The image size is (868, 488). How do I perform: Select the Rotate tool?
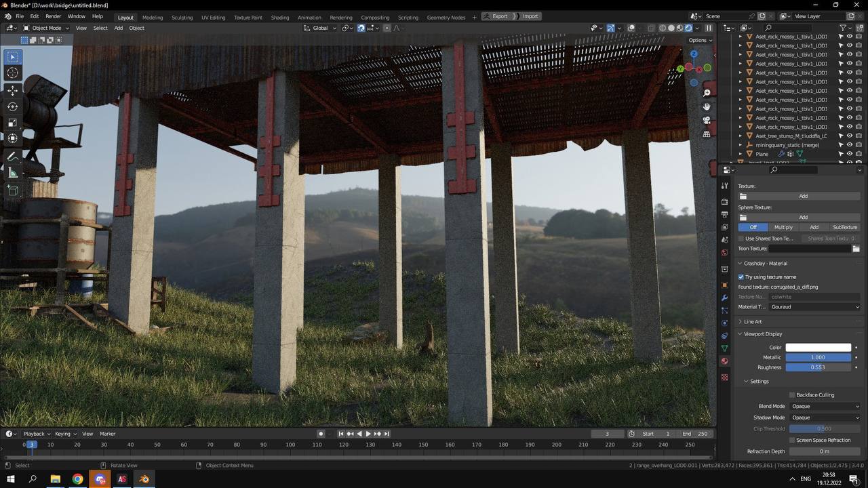[12, 106]
